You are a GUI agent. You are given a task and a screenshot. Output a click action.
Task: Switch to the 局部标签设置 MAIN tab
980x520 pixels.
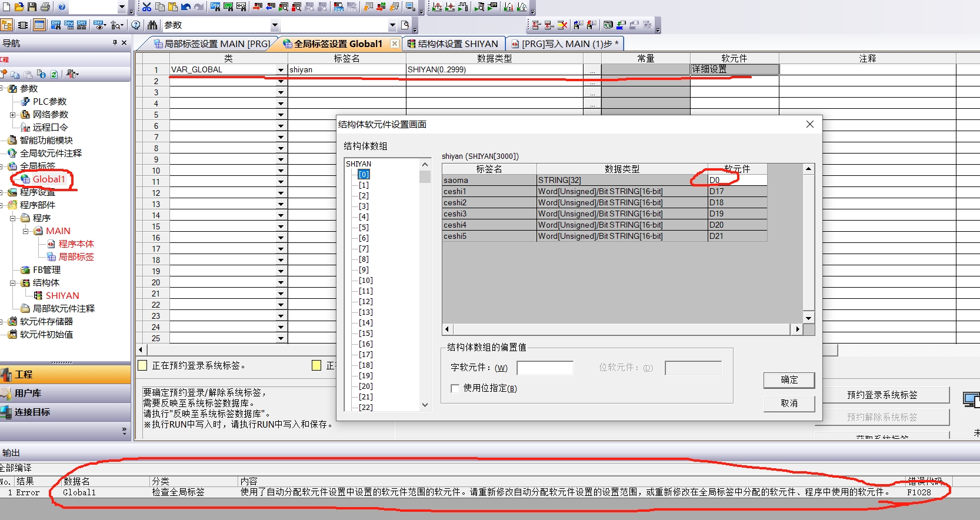[x=211, y=44]
